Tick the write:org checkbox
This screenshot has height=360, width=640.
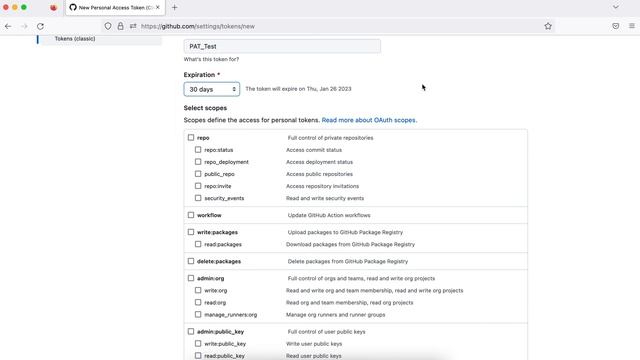pos(198,290)
